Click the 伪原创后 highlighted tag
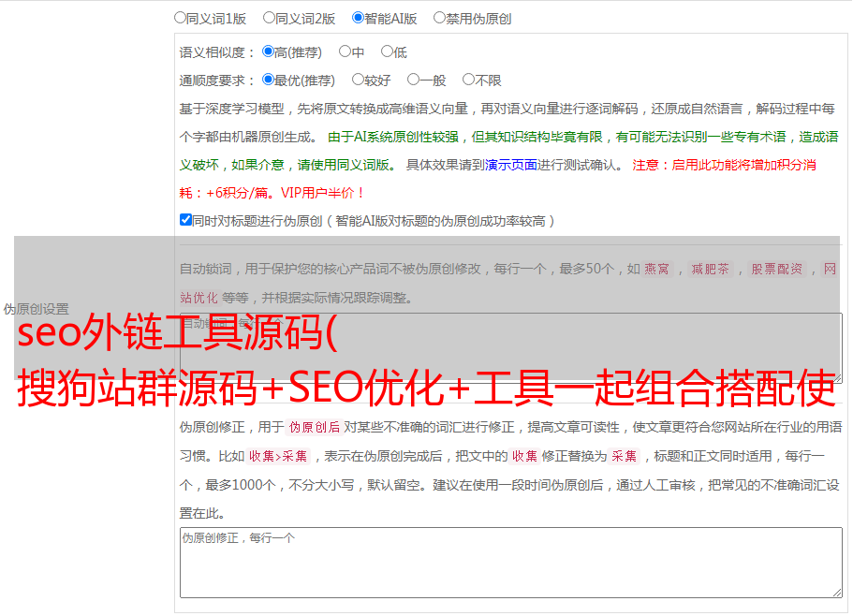The image size is (853, 616). [x=315, y=427]
